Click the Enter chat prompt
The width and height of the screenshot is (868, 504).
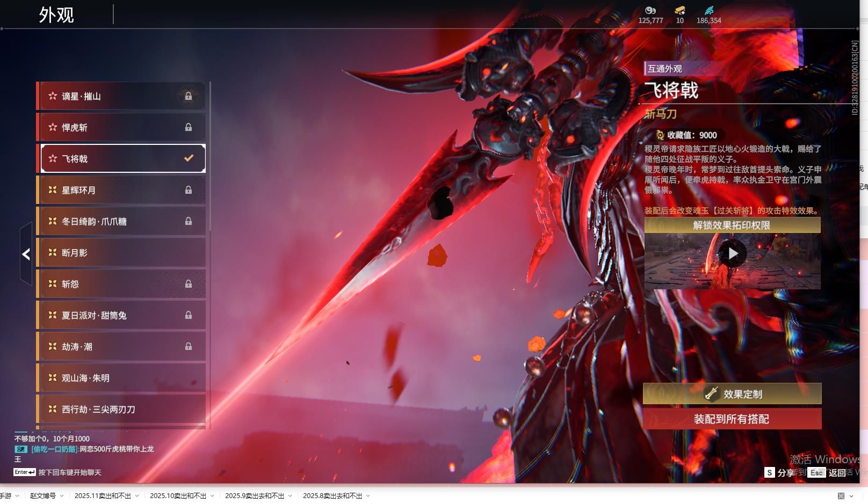click(57, 472)
